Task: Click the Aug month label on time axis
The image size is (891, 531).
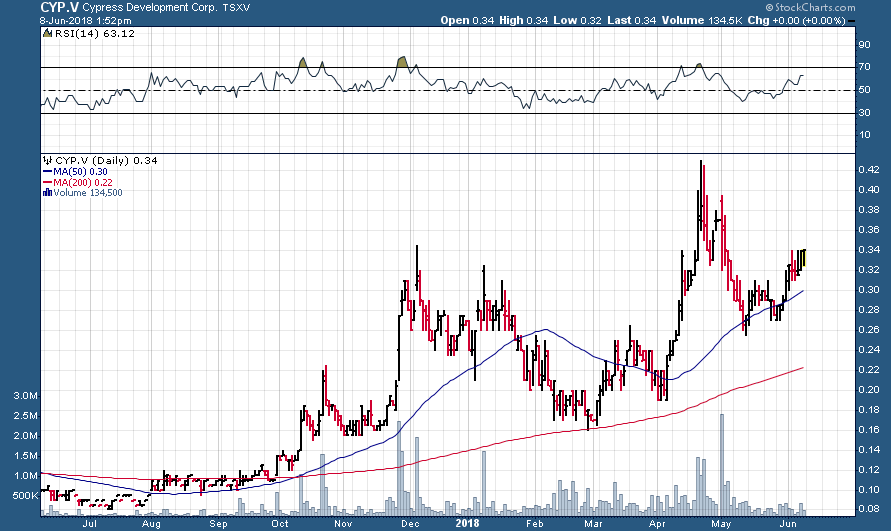Action: 151,523
